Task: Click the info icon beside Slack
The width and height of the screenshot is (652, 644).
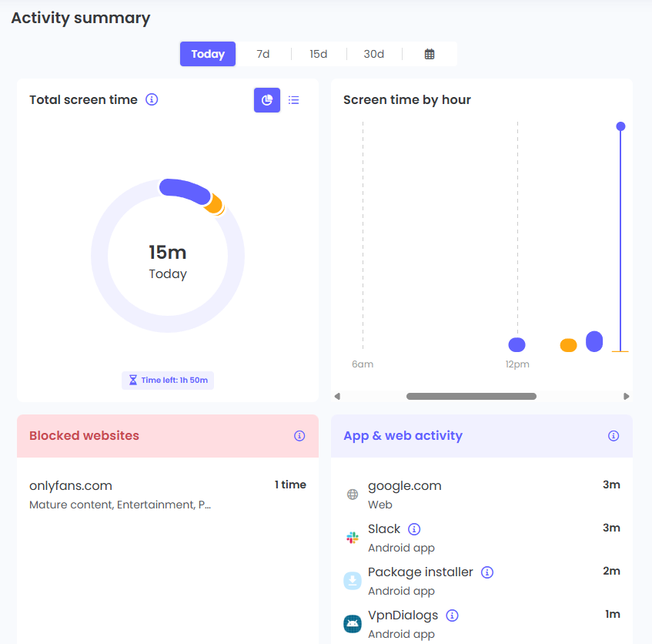Action: coord(413,529)
